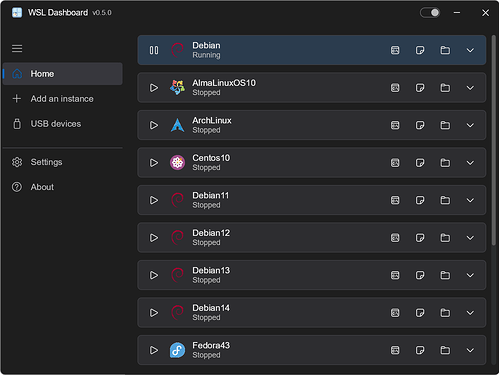Viewport: 499px width, 375px height.
Task: Start the Debian14 instance
Action: pyautogui.click(x=154, y=313)
